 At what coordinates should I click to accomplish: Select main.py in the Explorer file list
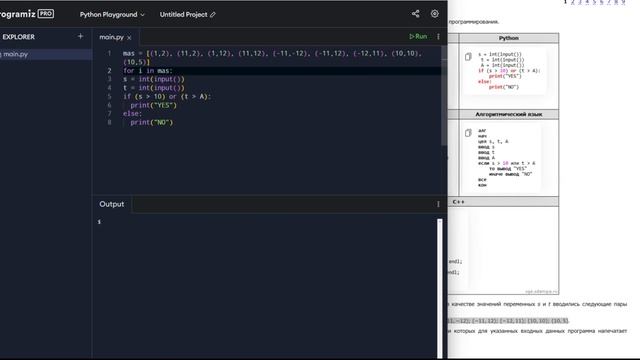coord(46,54)
